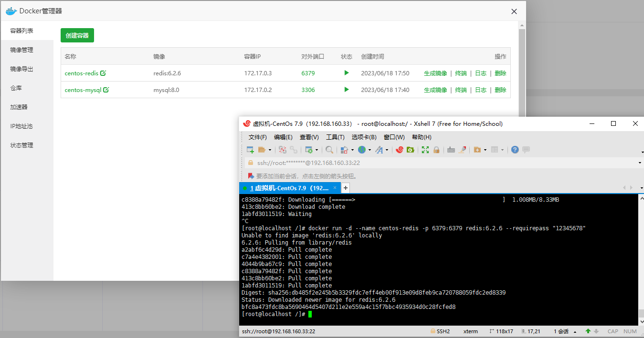644x338 pixels.
Task: Open 选项卡(B) menu in Xshell
Action: 364,137
